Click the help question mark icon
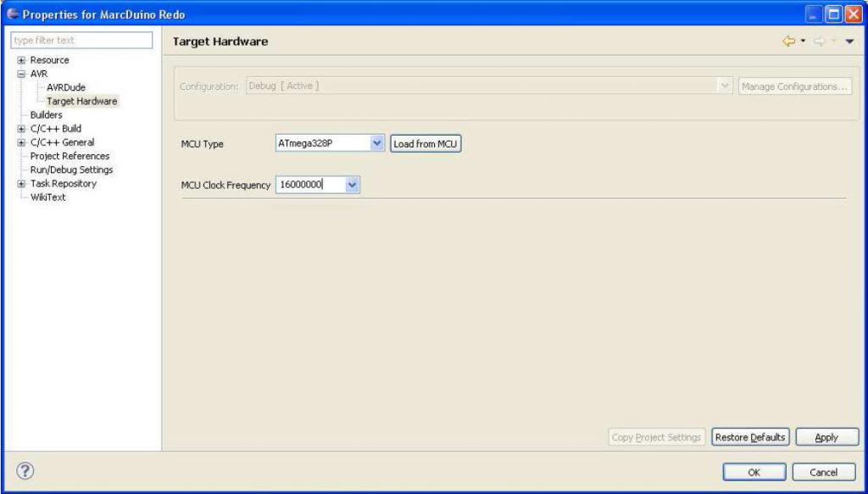 [25, 471]
